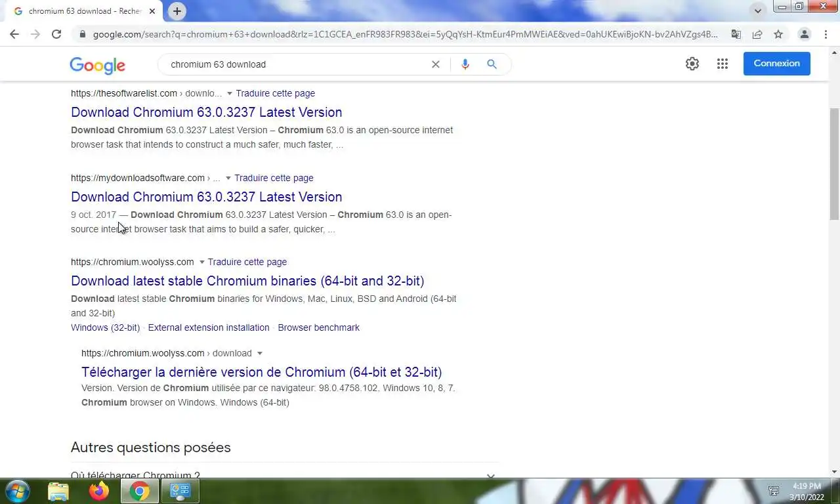Open Google settings gear
Viewport: 840px width, 504px height.
coord(692,64)
